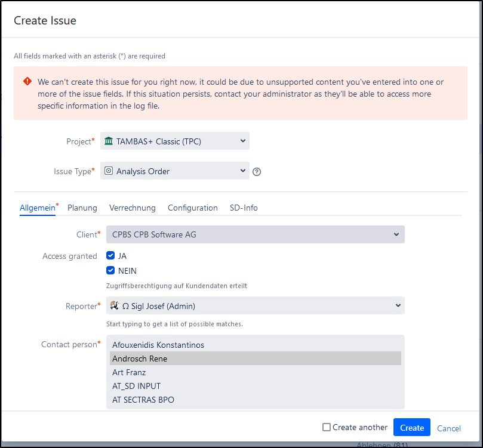
Task: Select the SD-Info tab
Action: point(244,208)
